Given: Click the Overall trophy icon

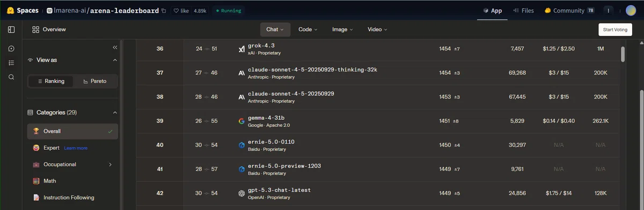Looking at the screenshot, I should click(36, 131).
